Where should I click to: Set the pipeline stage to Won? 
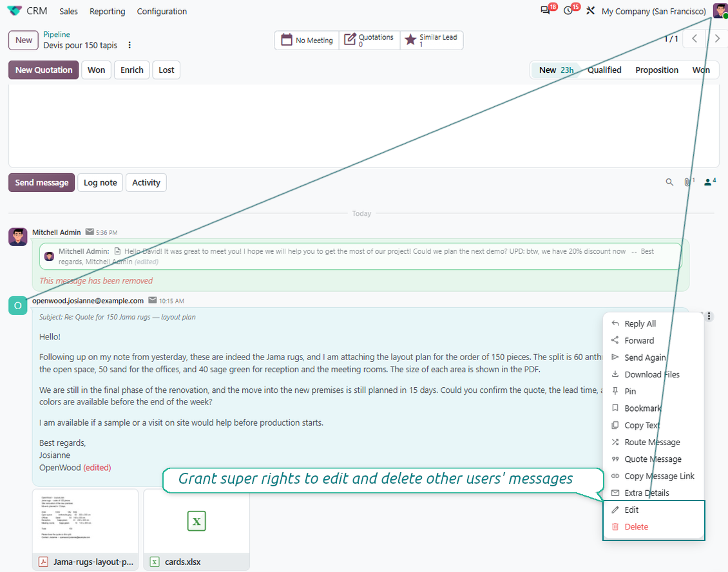click(x=700, y=70)
